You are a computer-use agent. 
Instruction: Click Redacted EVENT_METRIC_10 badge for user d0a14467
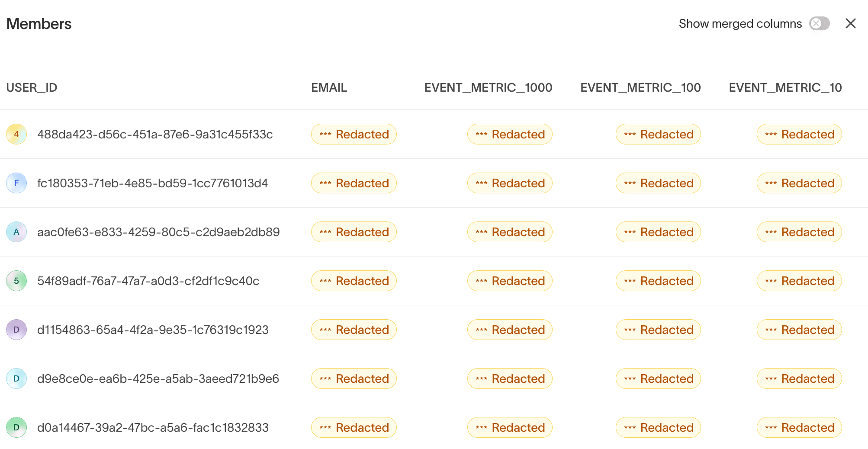pos(799,427)
